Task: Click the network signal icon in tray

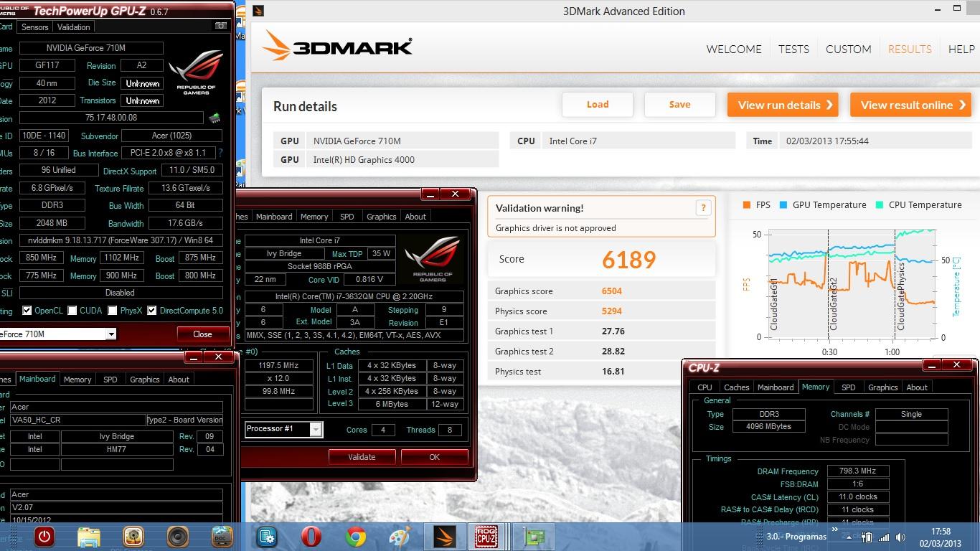Action: [884, 537]
